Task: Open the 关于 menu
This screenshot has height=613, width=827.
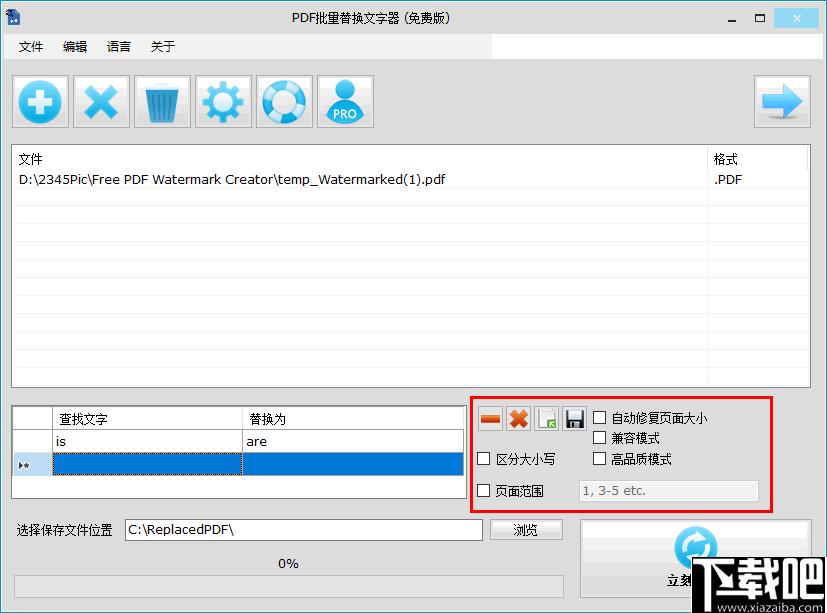Action: pos(162,46)
